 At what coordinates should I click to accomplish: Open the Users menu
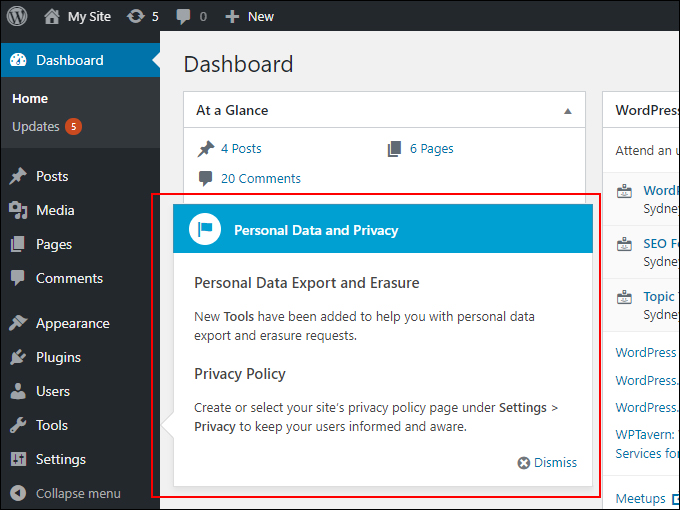(x=52, y=391)
